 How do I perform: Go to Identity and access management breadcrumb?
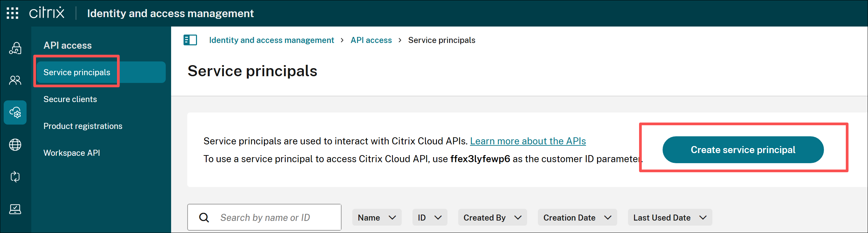tap(271, 40)
